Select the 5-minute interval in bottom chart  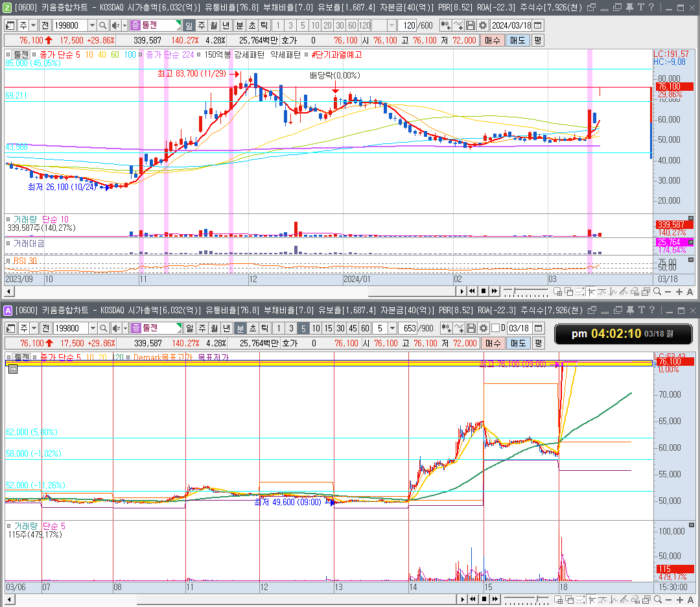(303, 328)
